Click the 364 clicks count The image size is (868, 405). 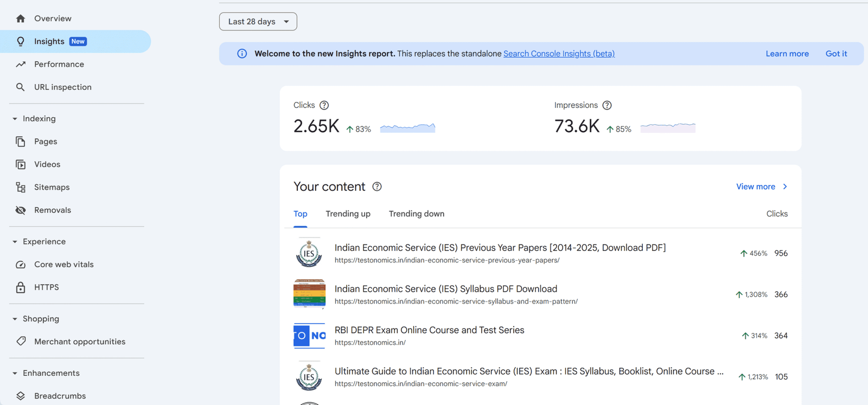[781, 336]
